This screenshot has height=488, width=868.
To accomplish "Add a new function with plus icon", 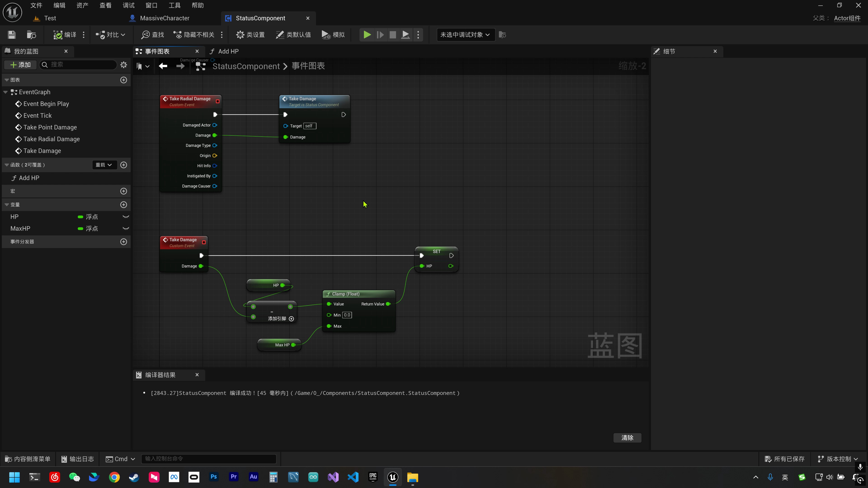I will point(124,165).
